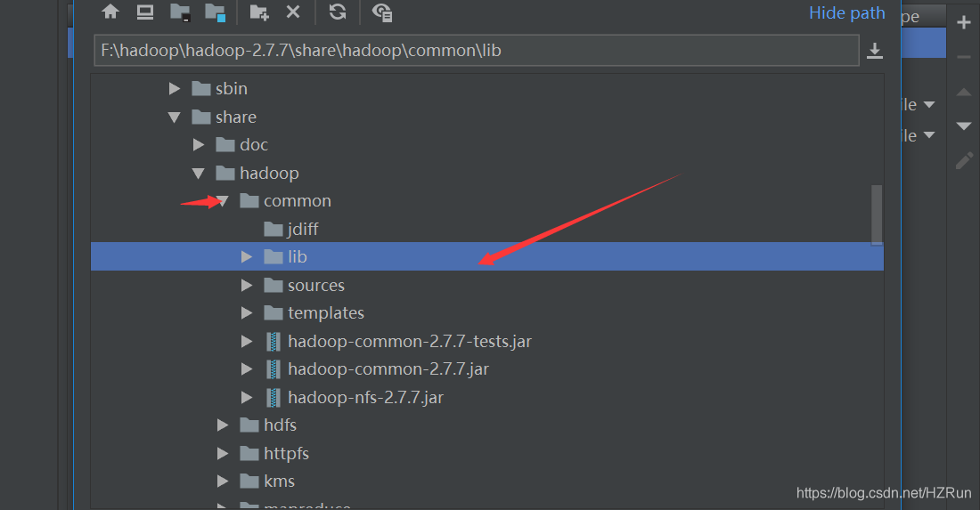Expand hadoop-common-2.7.7.jar node
This screenshot has height=510, width=980.
[247, 368]
